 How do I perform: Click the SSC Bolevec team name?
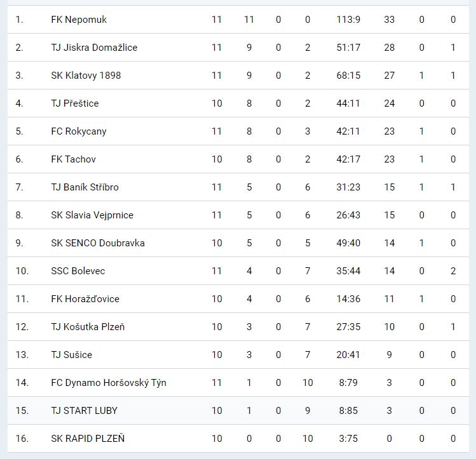click(x=78, y=271)
